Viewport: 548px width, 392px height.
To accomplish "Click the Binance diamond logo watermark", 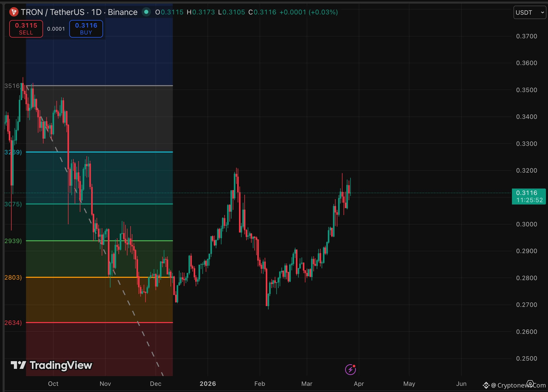I will coord(486,385).
